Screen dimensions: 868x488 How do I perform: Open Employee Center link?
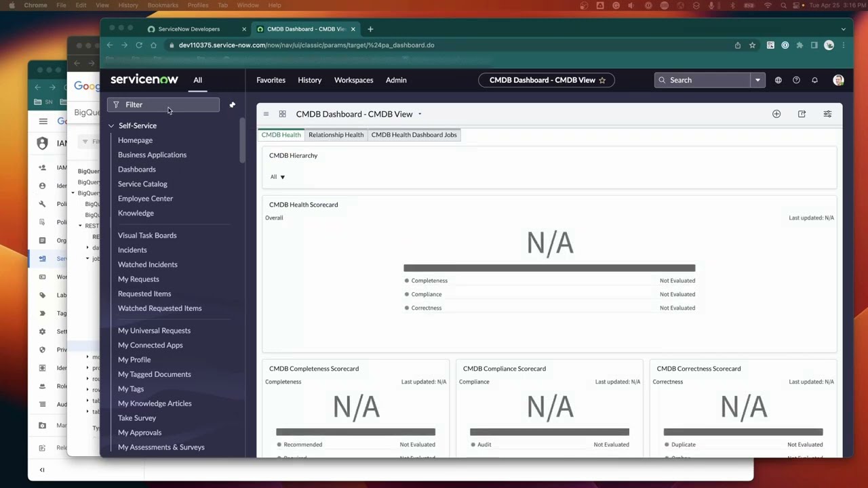point(145,199)
